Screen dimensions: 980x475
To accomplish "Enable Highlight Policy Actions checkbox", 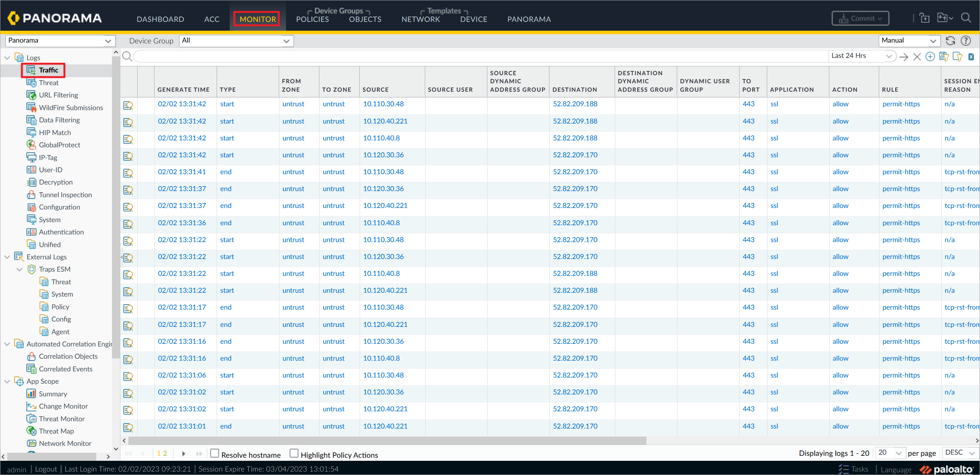I will [x=294, y=454].
